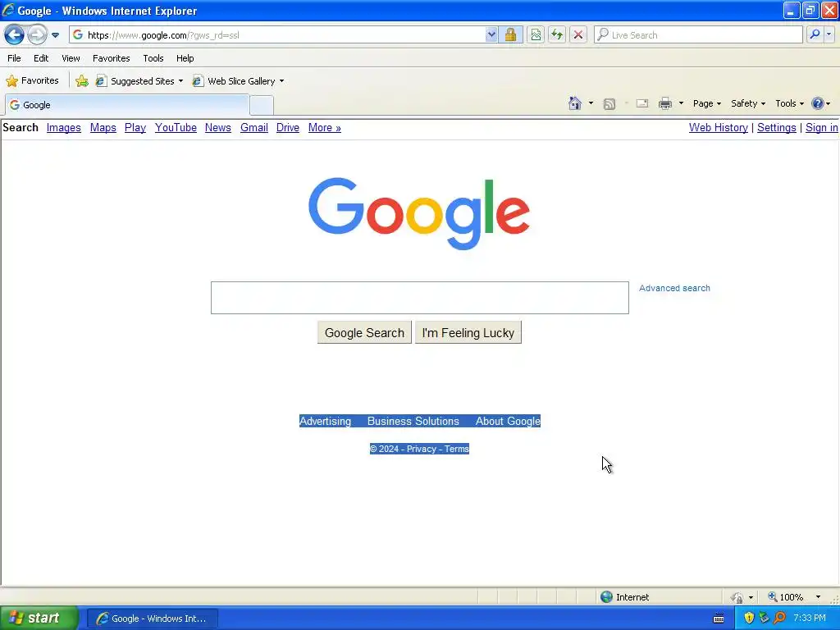Open the Maps link

pyautogui.click(x=103, y=127)
